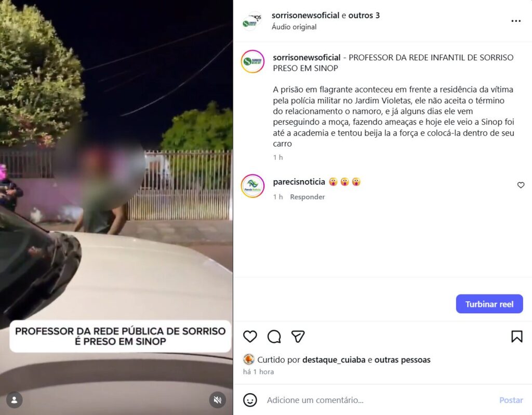Open the sorrisonewsoficial profile in the header
The image size is (532, 415).
pos(305,15)
